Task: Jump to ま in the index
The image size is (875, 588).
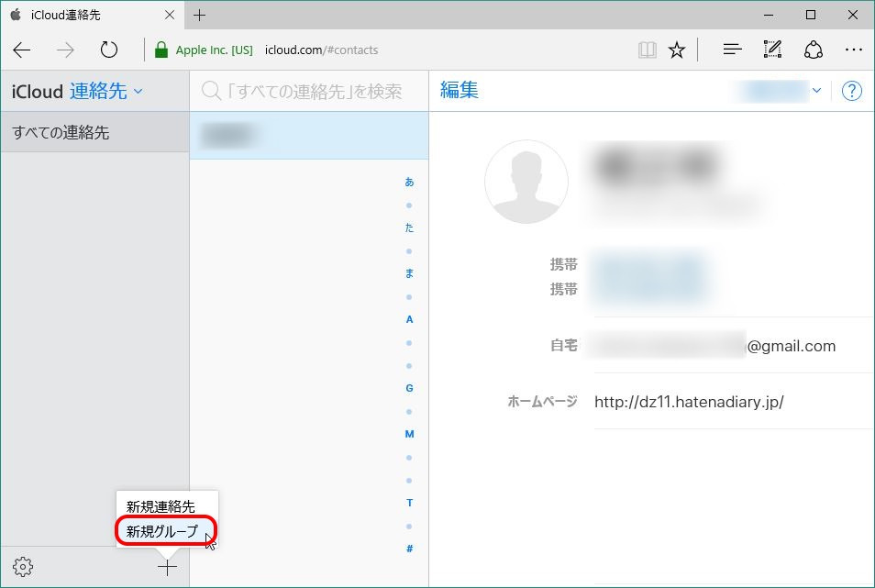Action: pos(409,273)
